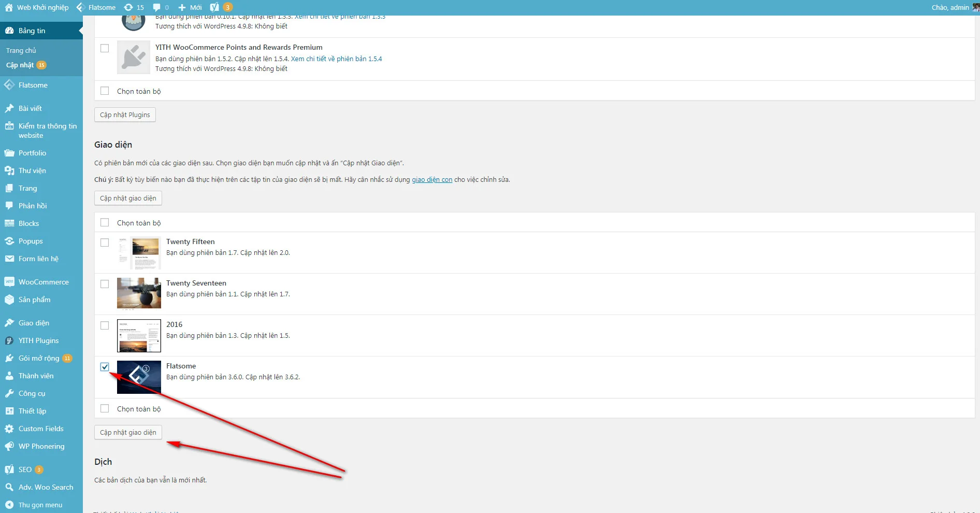Click Cập nhật giao diện button above theme list
The height and width of the screenshot is (513, 980).
pyautogui.click(x=128, y=198)
